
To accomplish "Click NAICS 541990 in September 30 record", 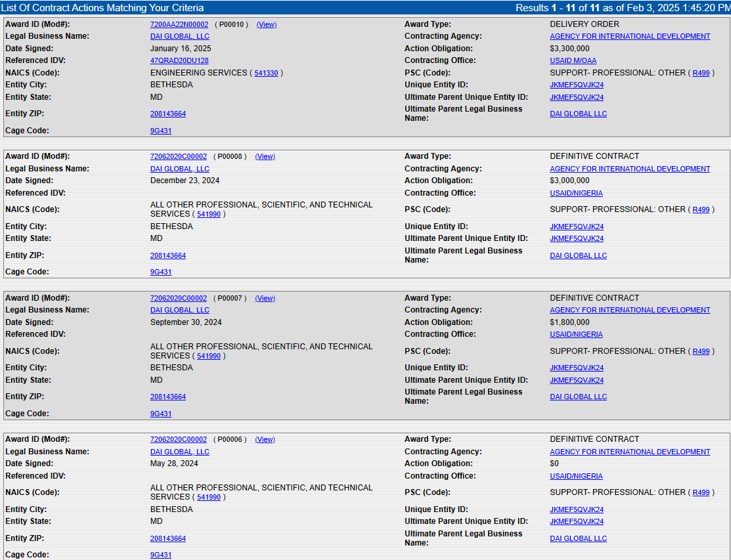I will [x=209, y=356].
